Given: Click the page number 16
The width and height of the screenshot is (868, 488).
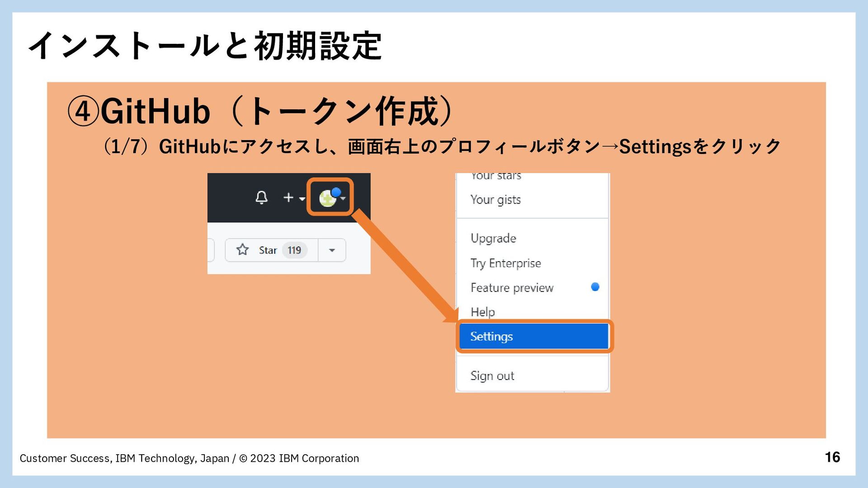Looking at the screenshot, I should (x=832, y=457).
